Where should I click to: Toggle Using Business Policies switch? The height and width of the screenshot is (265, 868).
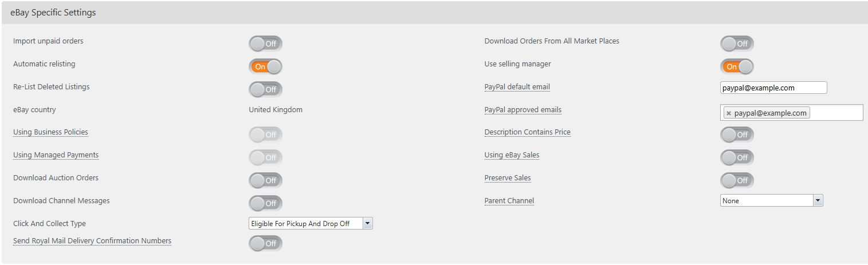tap(265, 135)
